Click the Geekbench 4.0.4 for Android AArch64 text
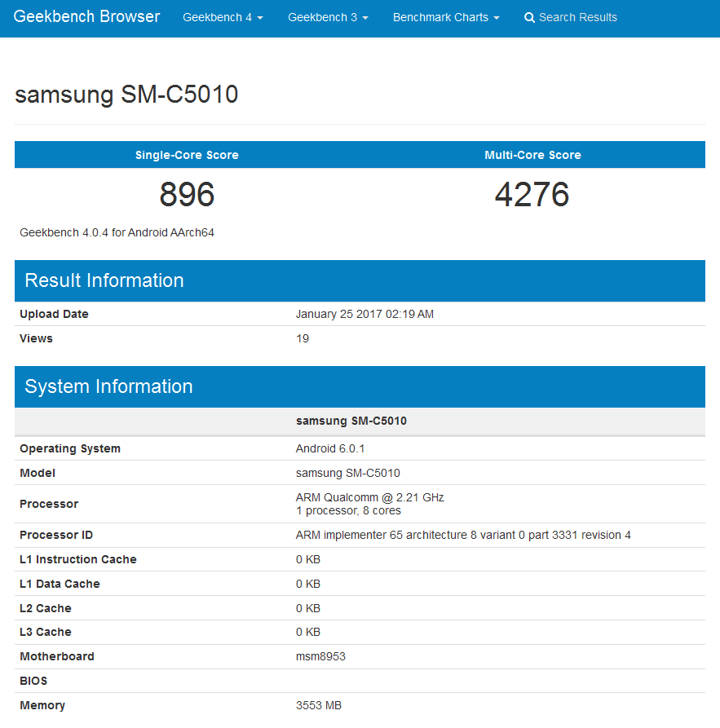This screenshot has width=720, height=728. [x=117, y=232]
